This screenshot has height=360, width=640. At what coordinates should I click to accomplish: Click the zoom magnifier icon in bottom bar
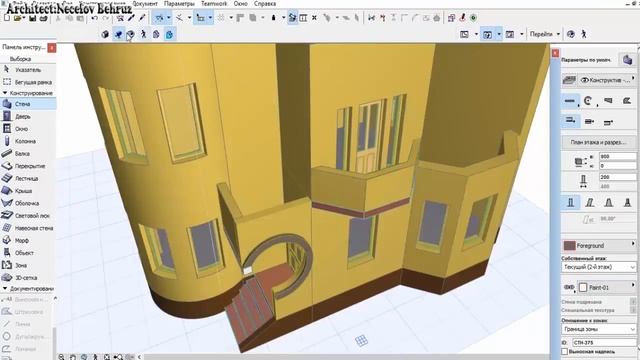[61, 357]
